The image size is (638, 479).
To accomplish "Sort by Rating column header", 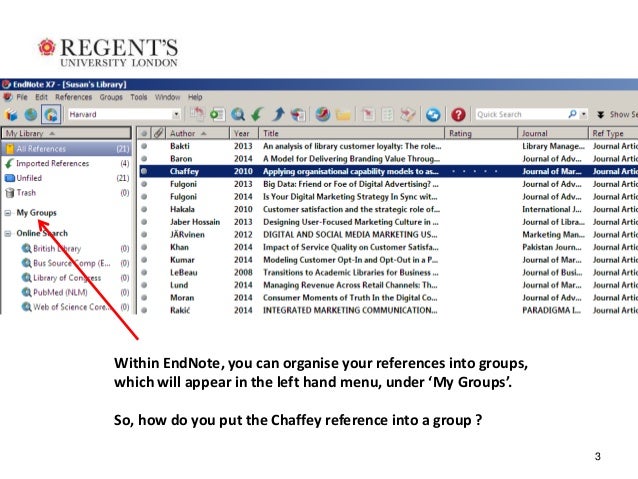I will tap(481, 133).
